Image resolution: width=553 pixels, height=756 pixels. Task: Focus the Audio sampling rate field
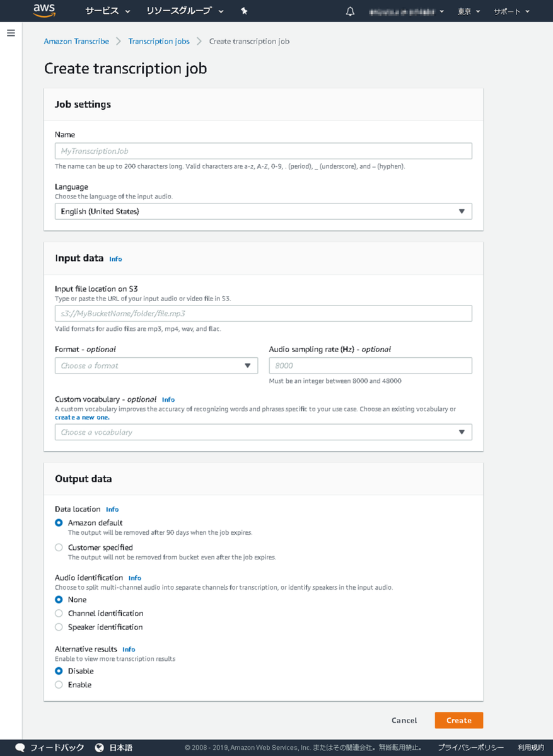[371, 365]
